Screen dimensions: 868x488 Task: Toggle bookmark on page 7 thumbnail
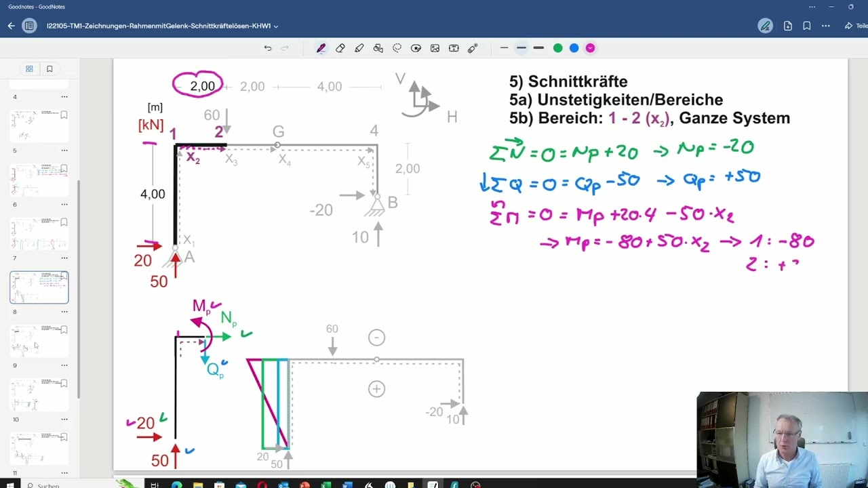click(64, 222)
